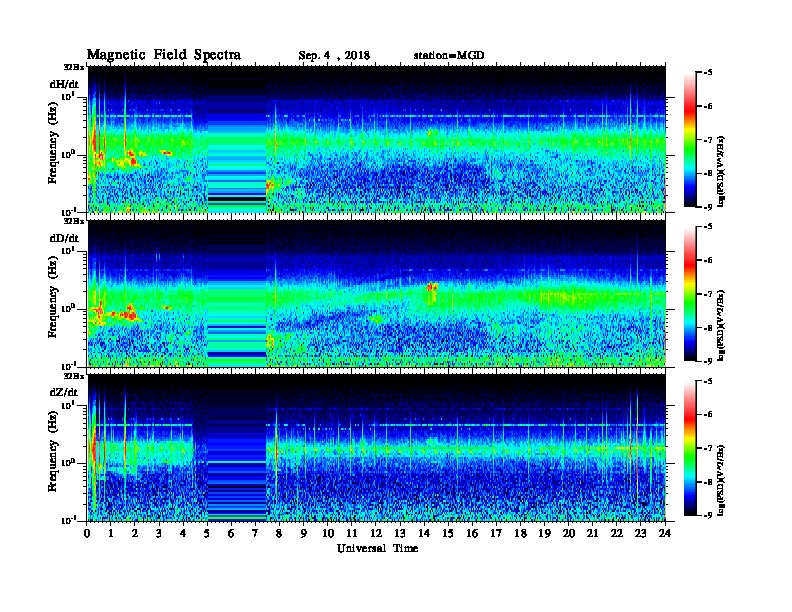Click hour "14" on the time axis
Screen dimensions: 792x612
[424, 534]
